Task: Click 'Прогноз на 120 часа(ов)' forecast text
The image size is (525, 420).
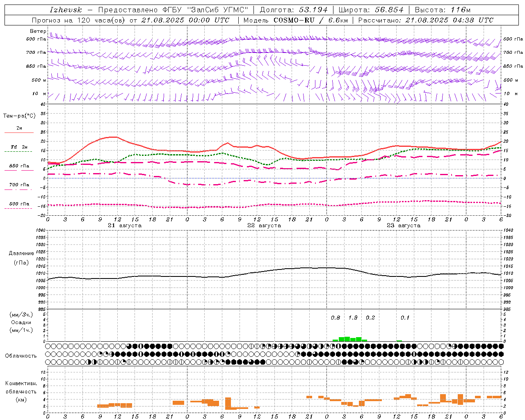Action: pyautogui.click(x=79, y=20)
